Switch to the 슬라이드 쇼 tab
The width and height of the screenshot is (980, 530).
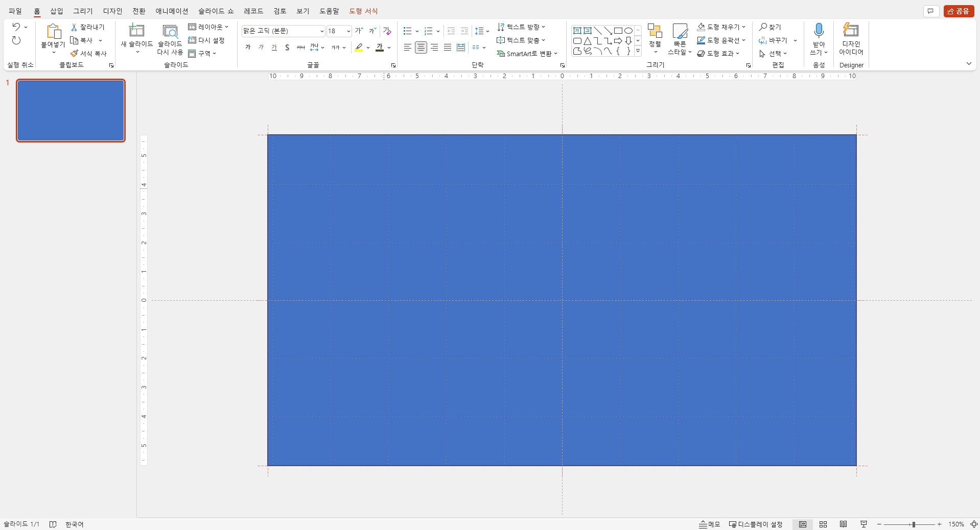(x=216, y=11)
